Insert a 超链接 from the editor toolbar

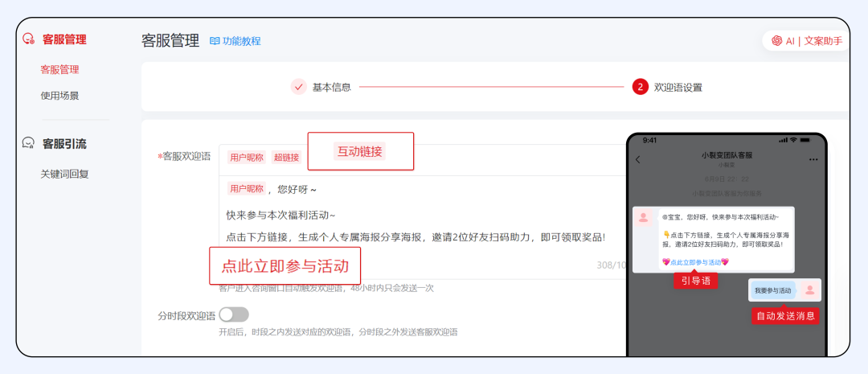pyautogui.click(x=286, y=158)
